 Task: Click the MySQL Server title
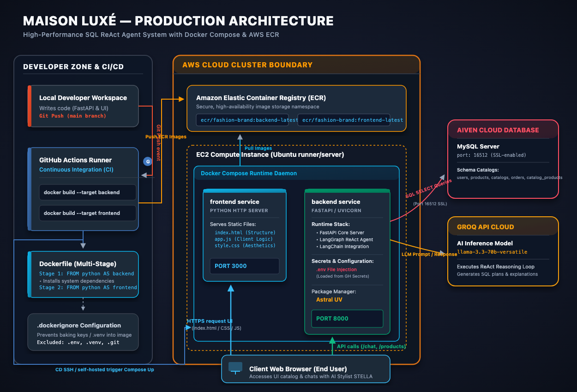[x=478, y=147]
